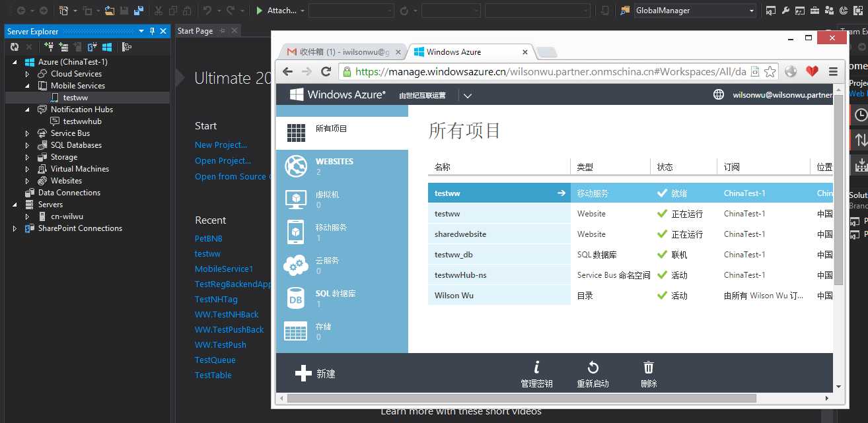Image resolution: width=868 pixels, height=423 pixels.
Task: Click the 新建 plus button
Action: 315,374
